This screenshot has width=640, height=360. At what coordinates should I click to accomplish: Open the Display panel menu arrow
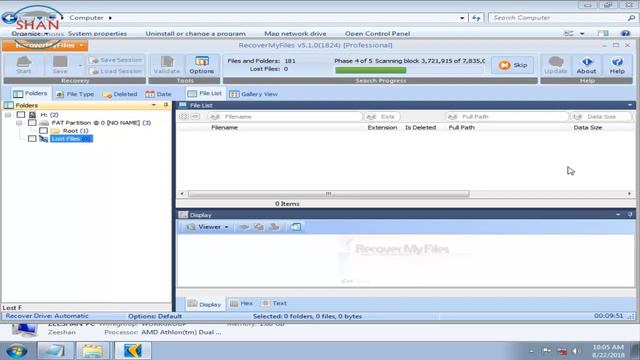tap(618, 214)
